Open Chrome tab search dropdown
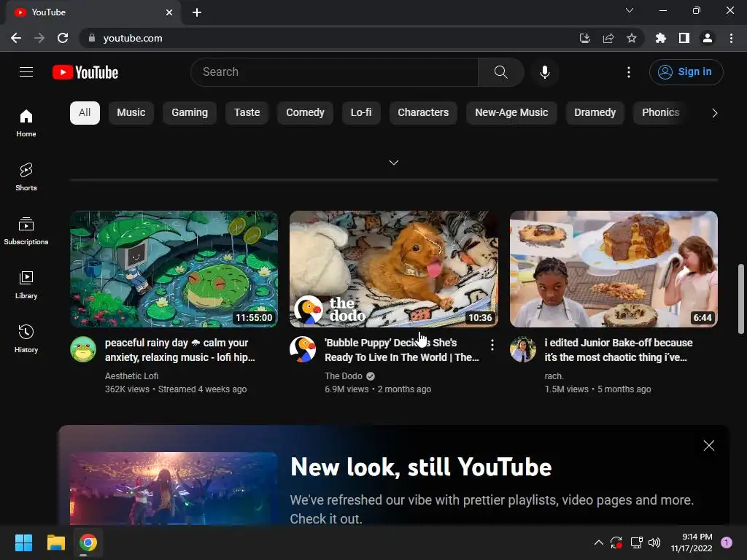This screenshot has height=560, width=747. [x=630, y=10]
